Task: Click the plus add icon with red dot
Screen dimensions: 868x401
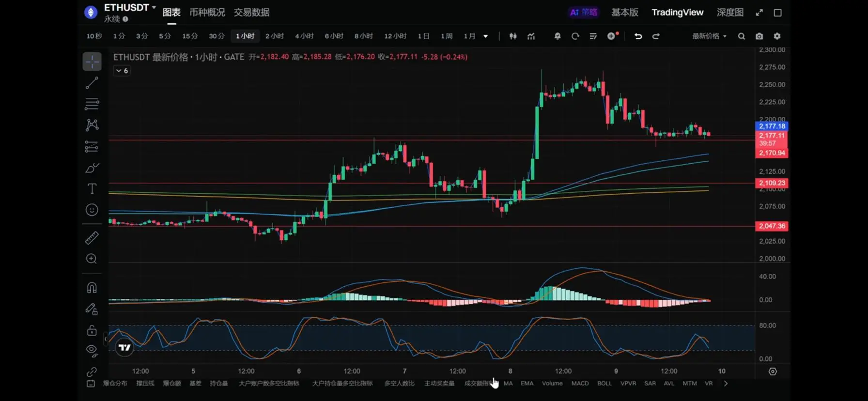Action: pos(612,36)
